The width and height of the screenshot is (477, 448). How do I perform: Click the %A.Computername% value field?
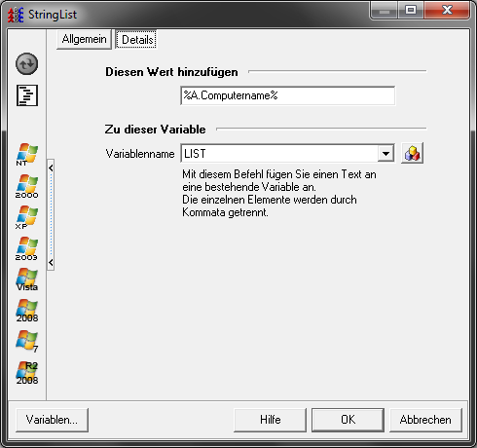pyautogui.click(x=288, y=95)
